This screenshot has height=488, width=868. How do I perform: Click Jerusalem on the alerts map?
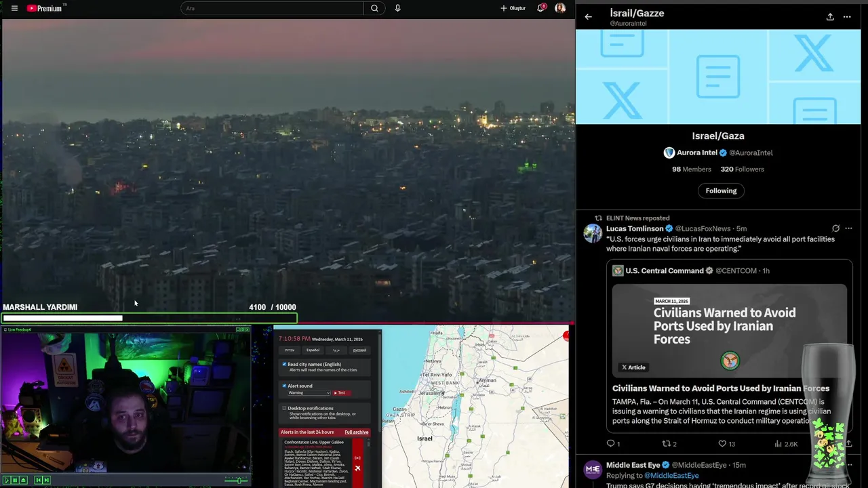pyautogui.click(x=431, y=393)
